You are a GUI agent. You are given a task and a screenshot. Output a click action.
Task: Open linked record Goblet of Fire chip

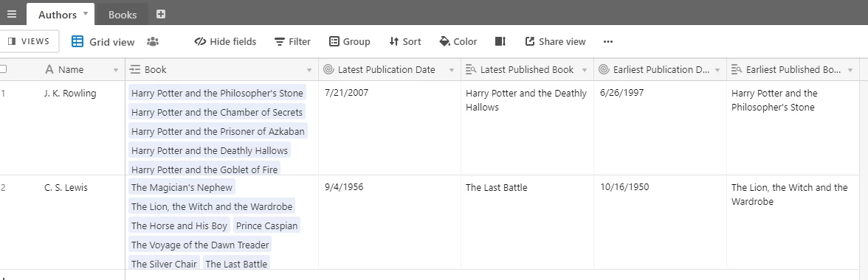(x=204, y=169)
